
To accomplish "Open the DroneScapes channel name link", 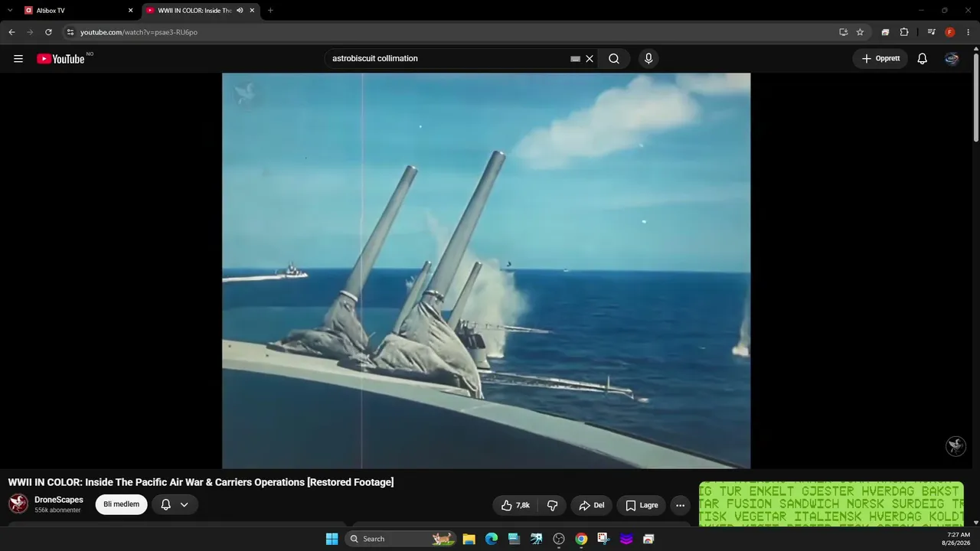I will pos(59,500).
